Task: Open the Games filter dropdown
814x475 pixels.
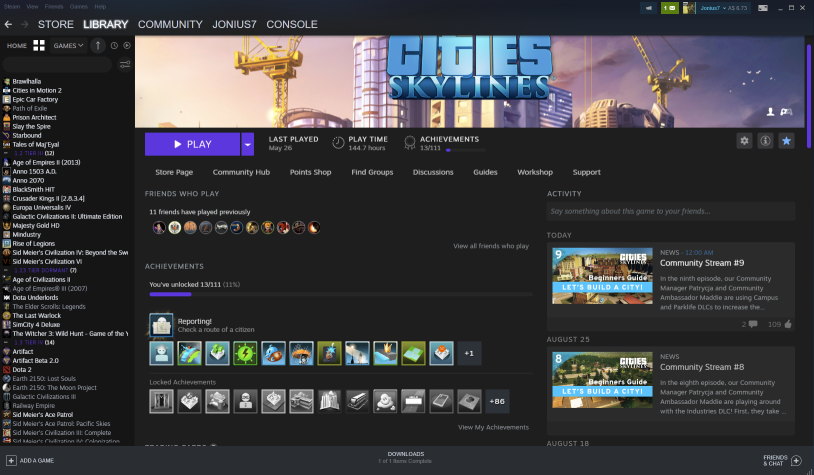Action: (x=68, y=46)
